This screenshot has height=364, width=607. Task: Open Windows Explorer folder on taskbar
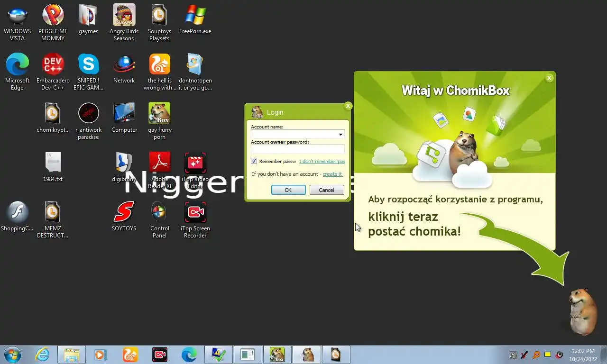click(72, 355)
